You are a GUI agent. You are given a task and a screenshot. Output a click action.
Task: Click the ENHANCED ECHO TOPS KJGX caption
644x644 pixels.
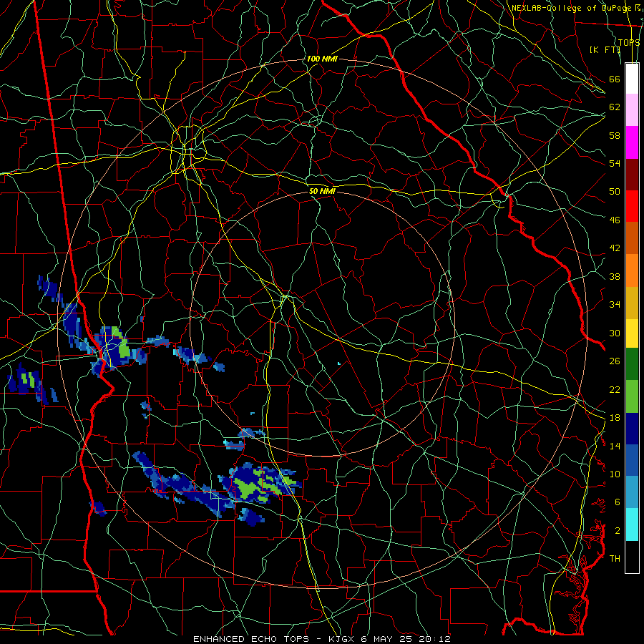(322, 639)
